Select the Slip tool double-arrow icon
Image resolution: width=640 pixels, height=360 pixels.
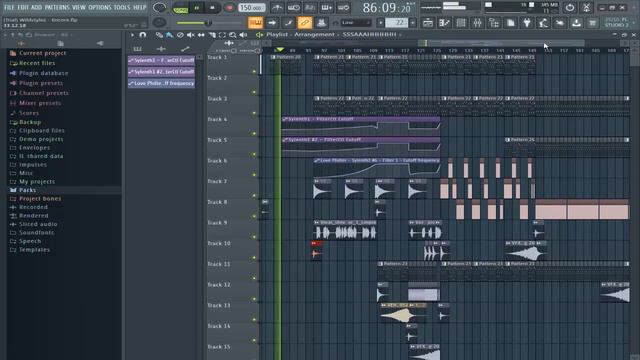201,35
